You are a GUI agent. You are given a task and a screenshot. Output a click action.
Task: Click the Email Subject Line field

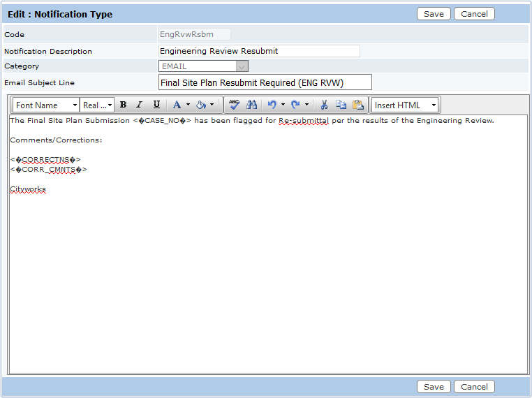pyautogui.click(x=265, y=82)
